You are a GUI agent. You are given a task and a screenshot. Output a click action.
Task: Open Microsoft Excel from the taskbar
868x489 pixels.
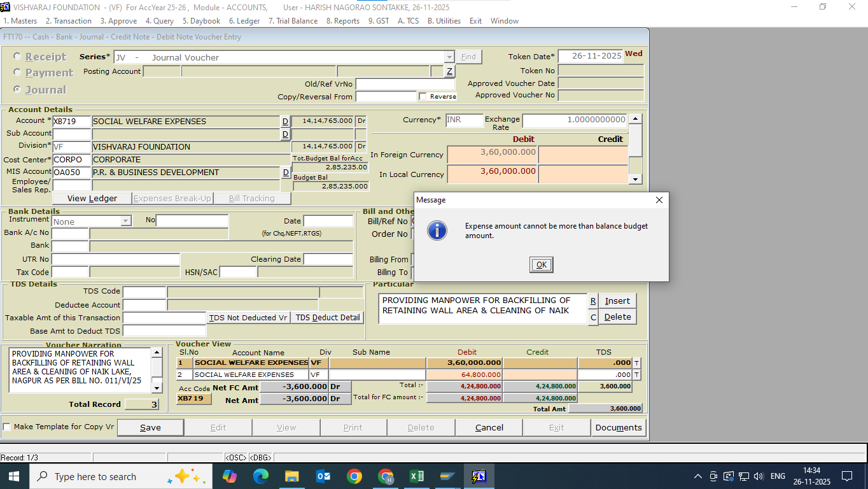(x=417, y=476)
